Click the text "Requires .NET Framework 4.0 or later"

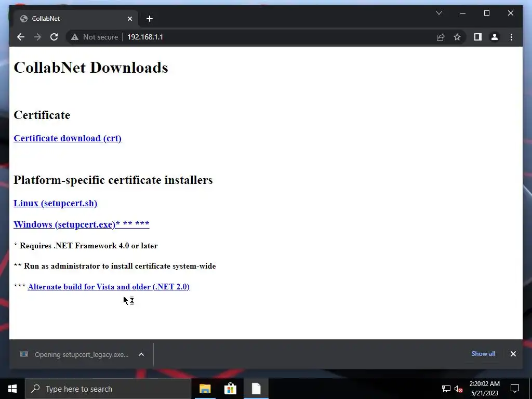pos(88,246)
